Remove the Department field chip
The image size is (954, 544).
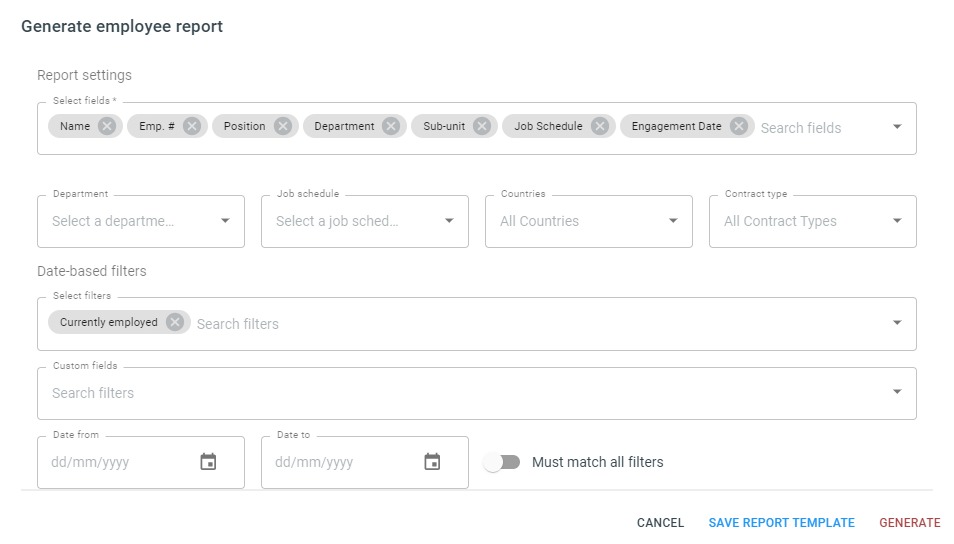391,126
